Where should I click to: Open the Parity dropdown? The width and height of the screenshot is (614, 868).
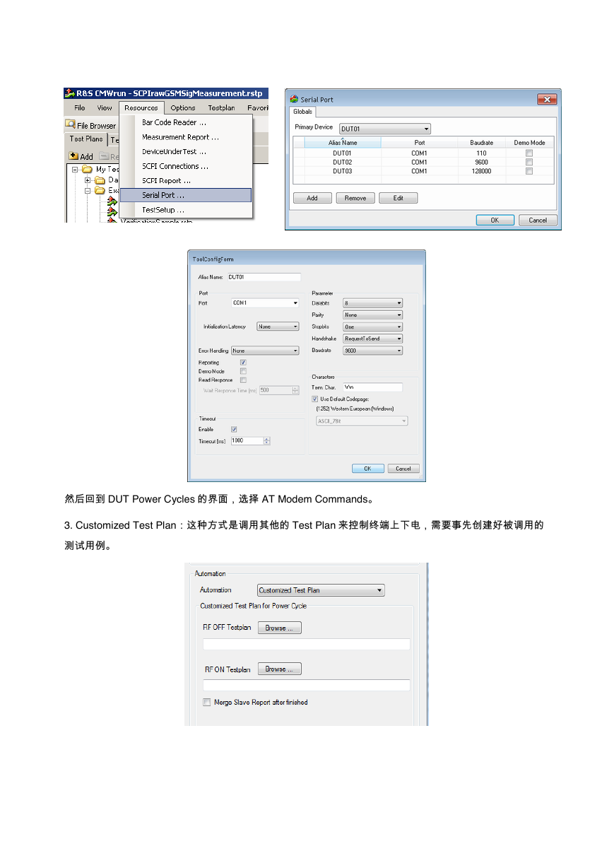coord(373,315)
